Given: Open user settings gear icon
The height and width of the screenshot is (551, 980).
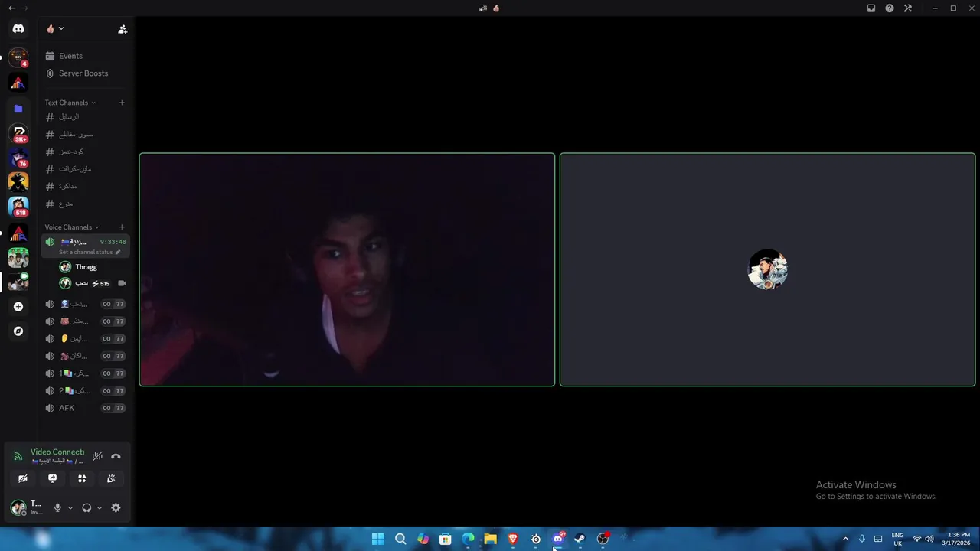Looking at the screenshot, I should pyautogui.click(x=116, y=507).
